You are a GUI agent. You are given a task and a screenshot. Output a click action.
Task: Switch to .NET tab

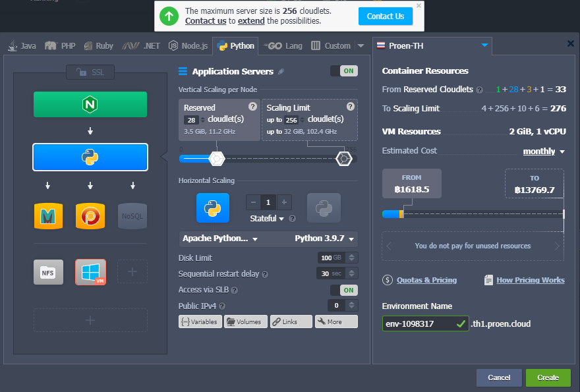click(x=141, y=46)
